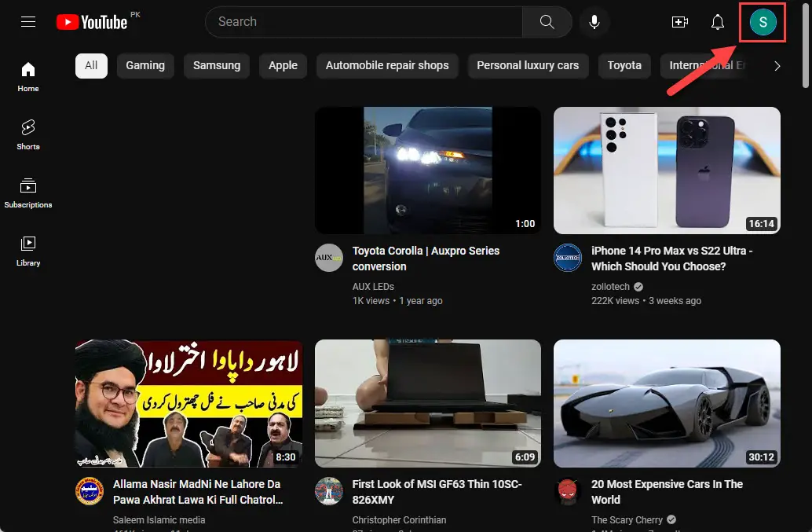Open title 20 Most Expensive Cars
The height and width of the screenshot is (532, 812).
(667, 492)
